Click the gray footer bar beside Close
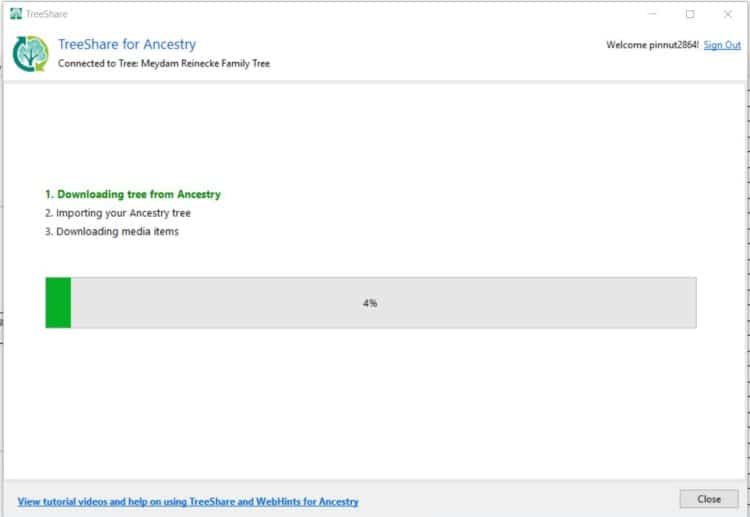Viewport: 750px width, 517px height. 519,499
